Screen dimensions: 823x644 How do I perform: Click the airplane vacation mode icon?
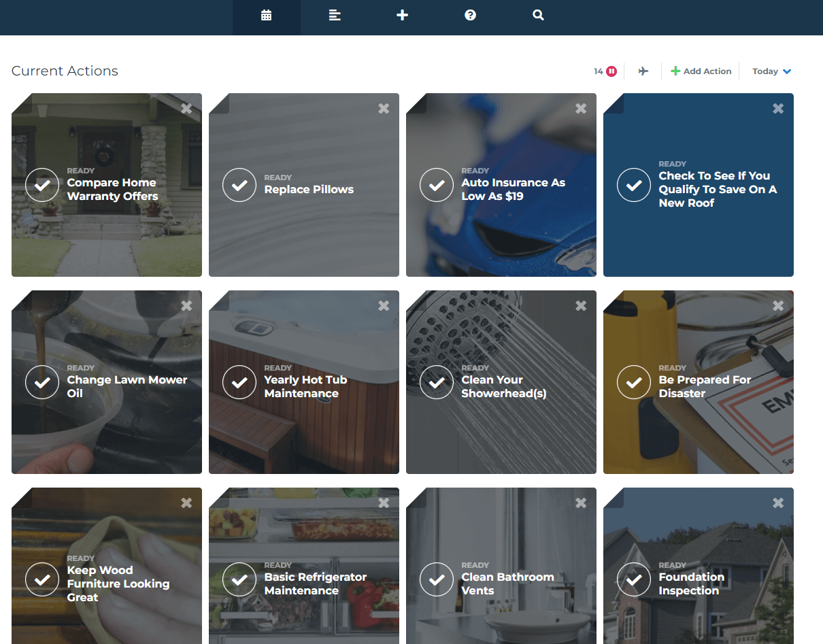[x=643, y=71]
